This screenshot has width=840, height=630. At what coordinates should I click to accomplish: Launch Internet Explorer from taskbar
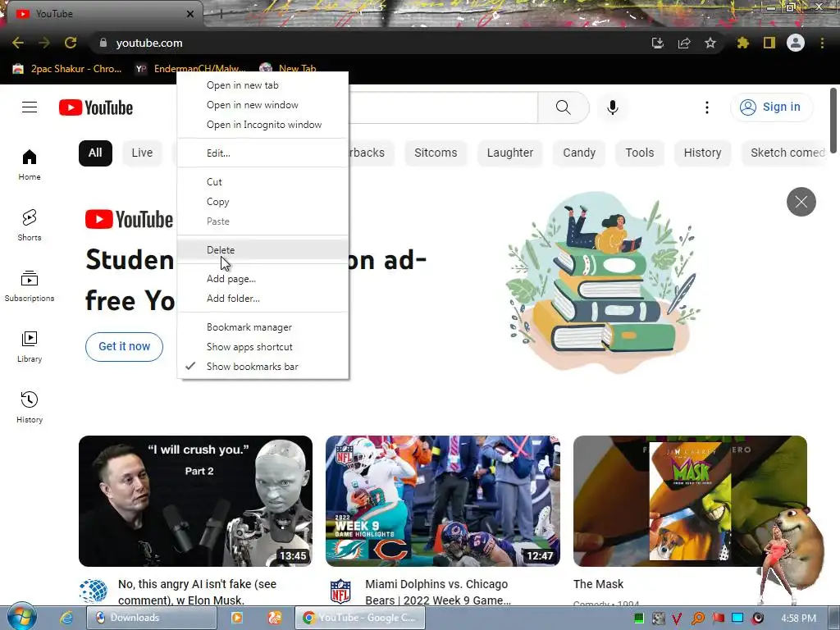[66, 618]
